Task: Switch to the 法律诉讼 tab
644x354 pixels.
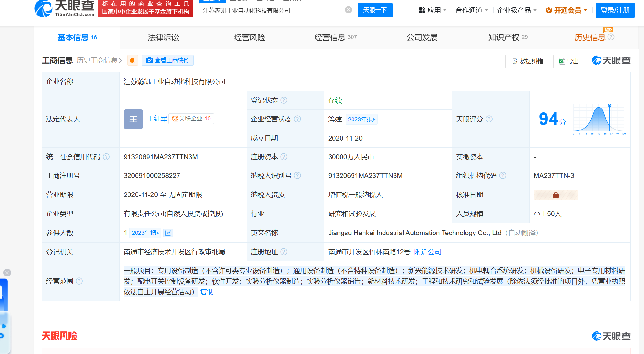Action: pyautogui.click(x=163, y=37)
